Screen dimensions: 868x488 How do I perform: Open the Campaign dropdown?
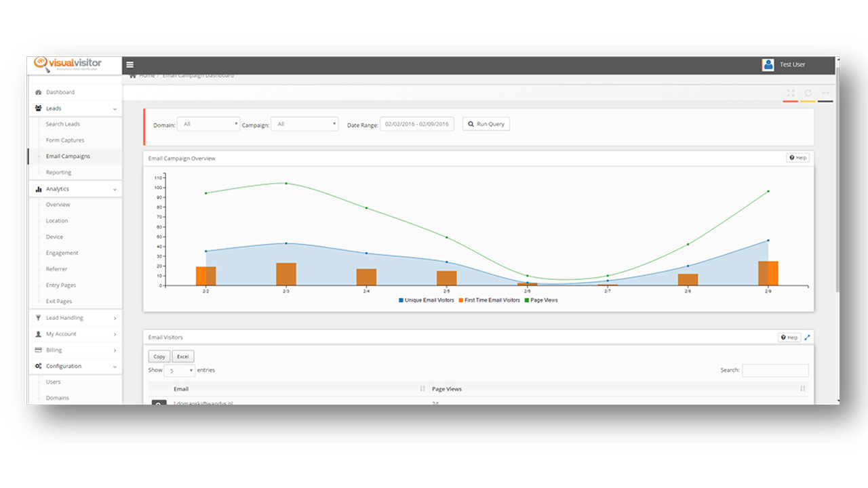point(304,124)
